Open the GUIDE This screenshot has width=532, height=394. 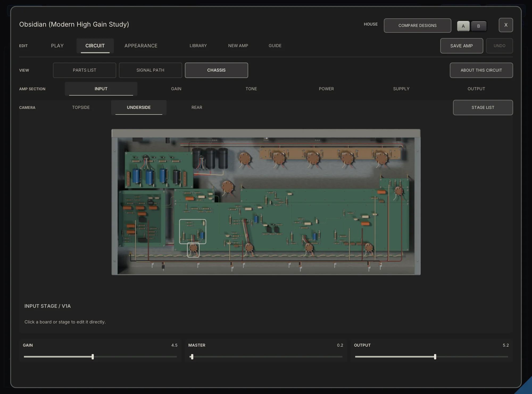coord(275,46)
